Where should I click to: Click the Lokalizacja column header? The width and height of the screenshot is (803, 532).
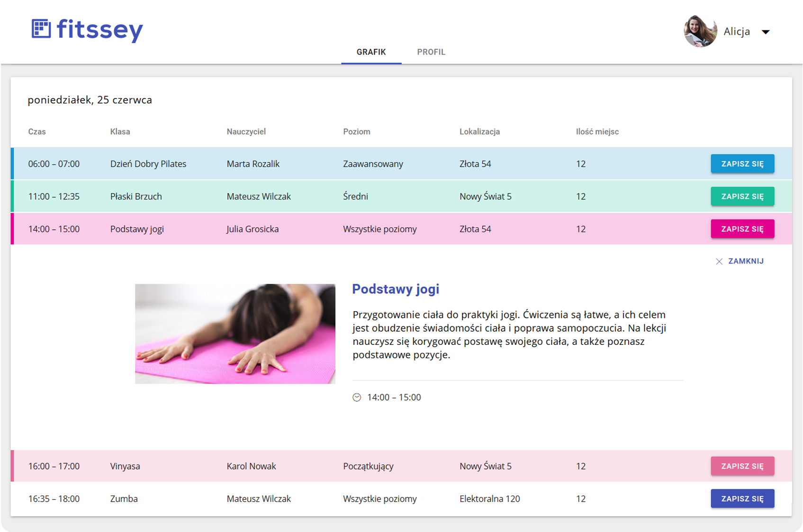479,132
